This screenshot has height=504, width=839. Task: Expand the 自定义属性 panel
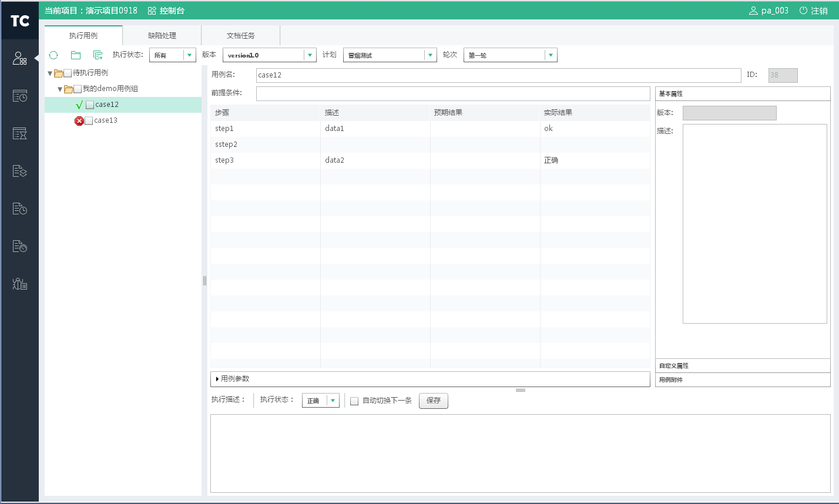pos(743,365)
